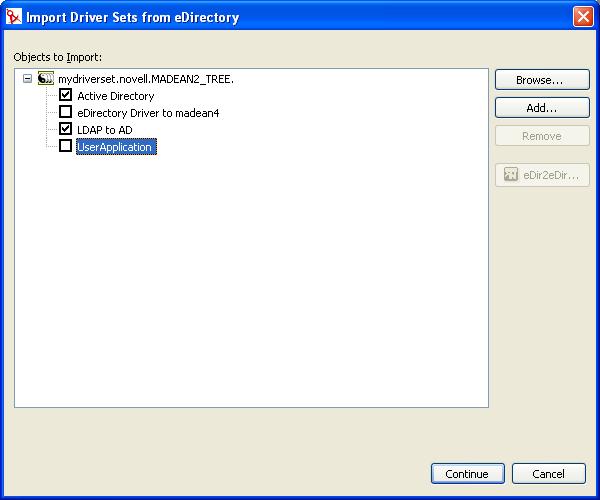Close the Import Driver Sets dialog
Viewport: 600px width, 500px height.
click(583, 17)
